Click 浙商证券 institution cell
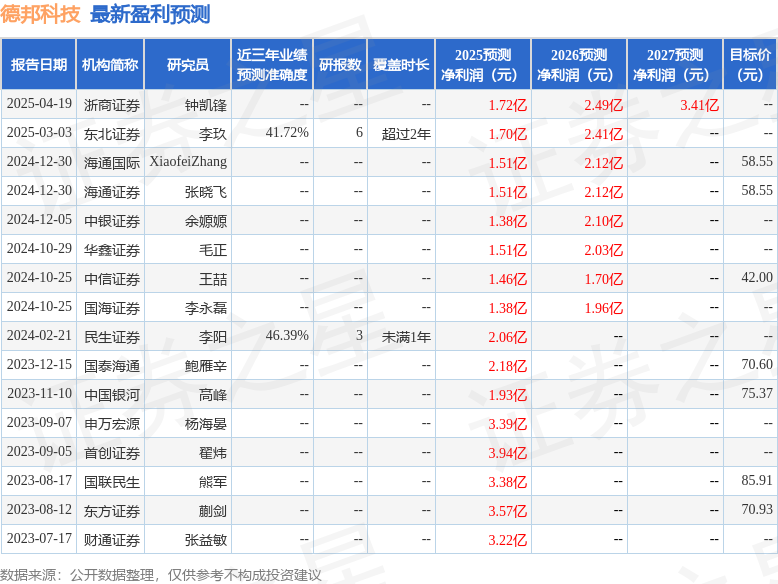 point(112,105)
